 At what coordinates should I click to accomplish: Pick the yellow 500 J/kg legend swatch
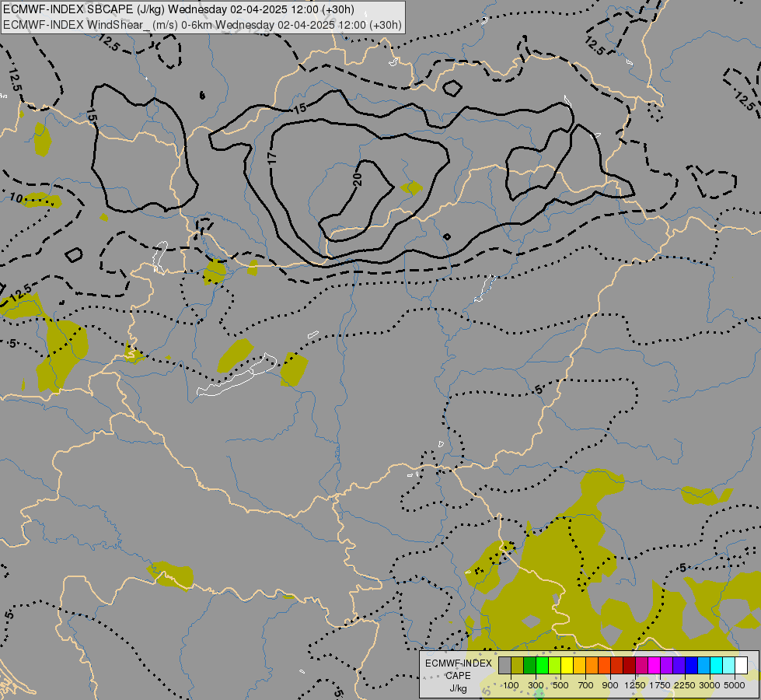[567, 666]
